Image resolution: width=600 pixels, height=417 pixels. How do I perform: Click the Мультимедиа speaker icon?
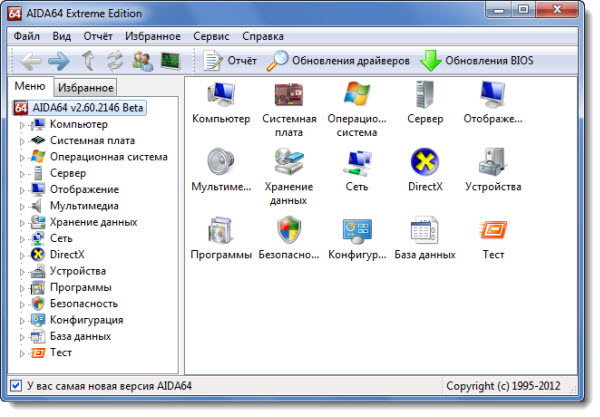coord(220,163)
